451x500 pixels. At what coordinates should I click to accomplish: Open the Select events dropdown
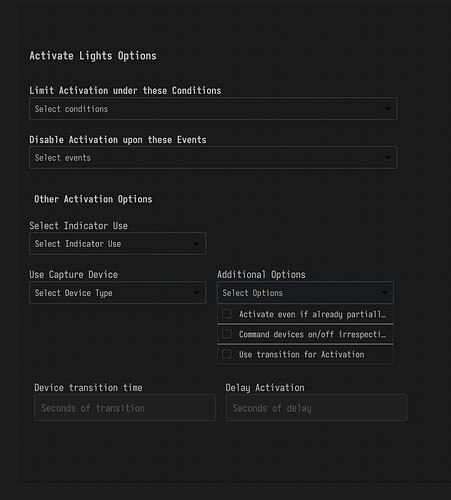(213, 157)
